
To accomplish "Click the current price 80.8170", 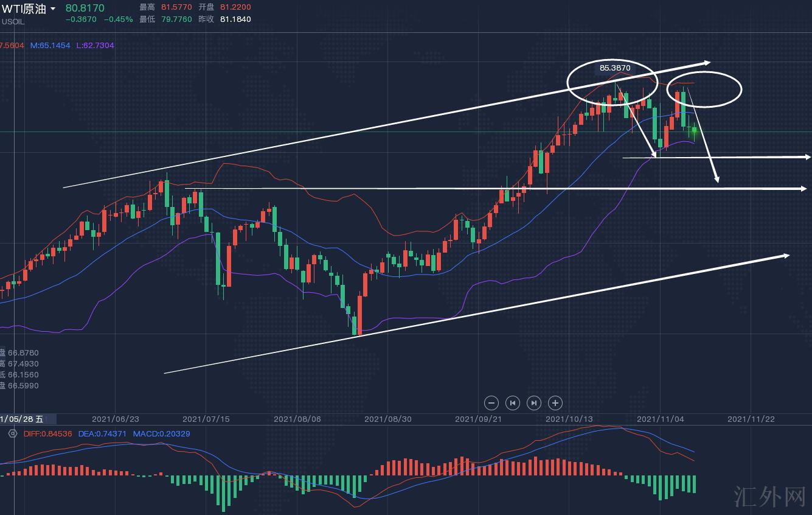I will click(x=85, y=8).
